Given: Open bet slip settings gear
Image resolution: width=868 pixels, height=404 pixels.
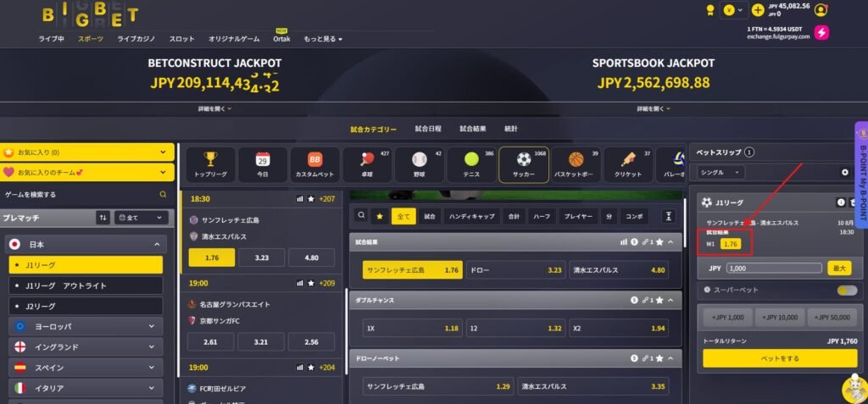Looking at the screenshot, I should (845, 172).
